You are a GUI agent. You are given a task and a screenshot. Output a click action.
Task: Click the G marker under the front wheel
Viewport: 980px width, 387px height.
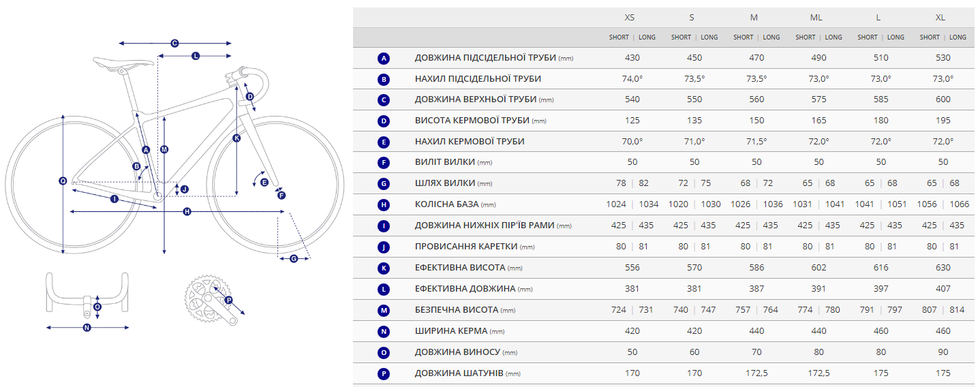[294, 258]
